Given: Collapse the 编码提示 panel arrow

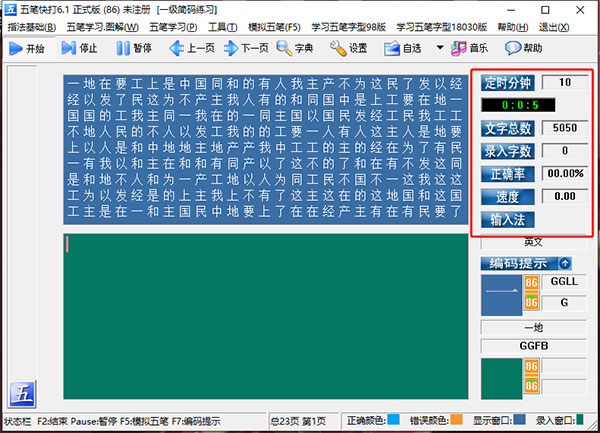Looking at the screenshot, I should [x=565, y=264].
